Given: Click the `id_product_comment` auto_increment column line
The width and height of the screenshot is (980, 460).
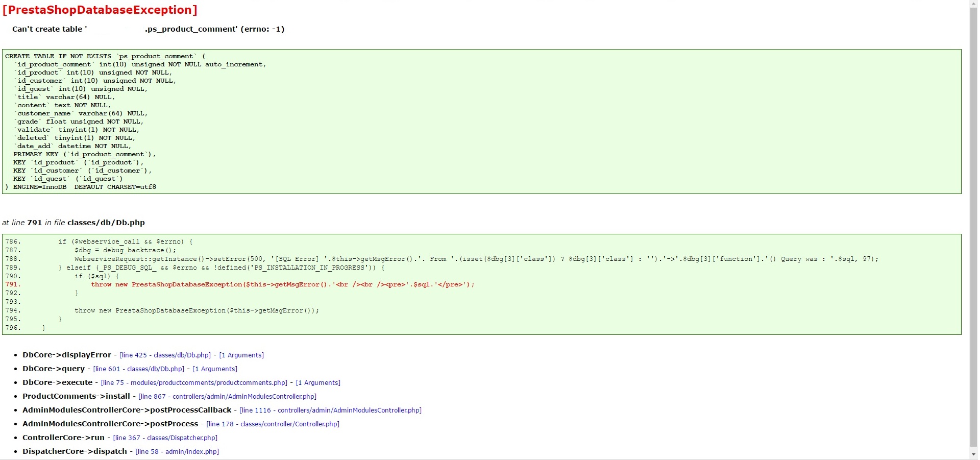Looking at the screenshot, I should [x=140, y=64].
